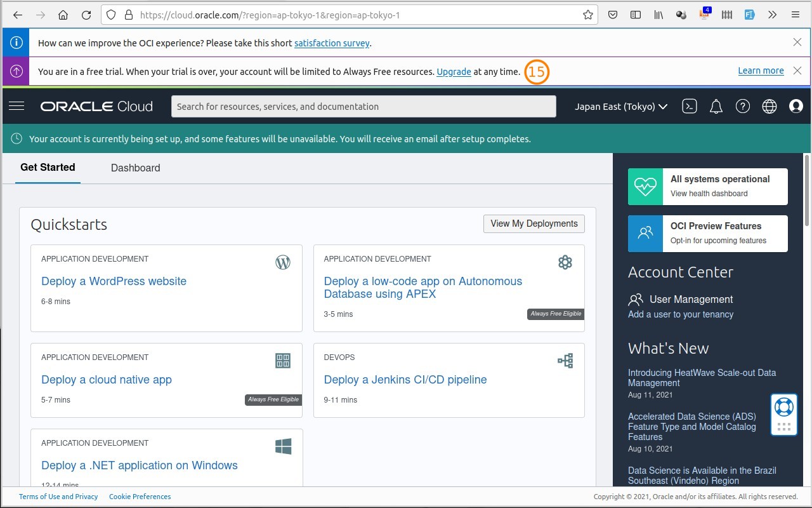The height and width of the screenshot is (508, 812).
Task: Open Deploy a Jenkins CI/CD pipeline quickstart
Action: [405, 380]
